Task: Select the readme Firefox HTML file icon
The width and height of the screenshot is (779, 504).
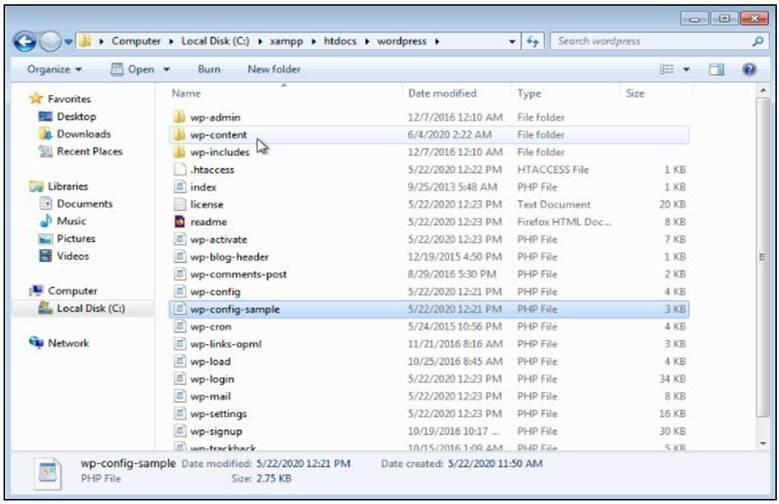Action: [180, 222]
